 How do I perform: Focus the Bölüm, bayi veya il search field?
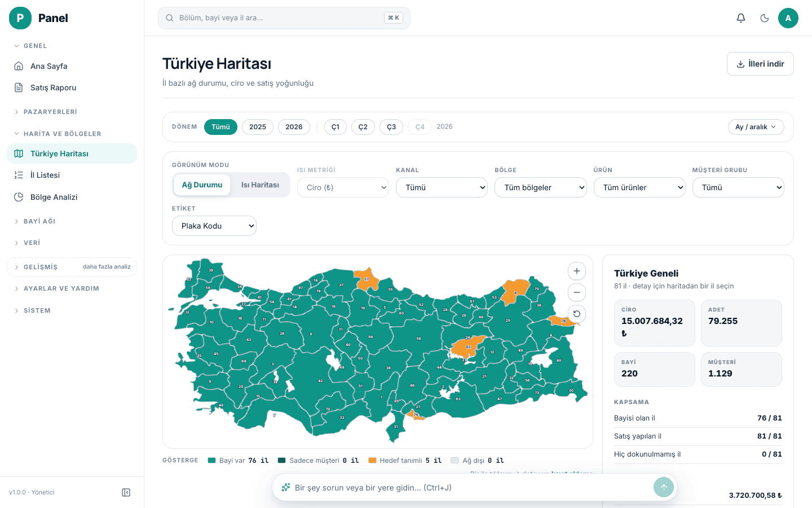coord(284,18)
